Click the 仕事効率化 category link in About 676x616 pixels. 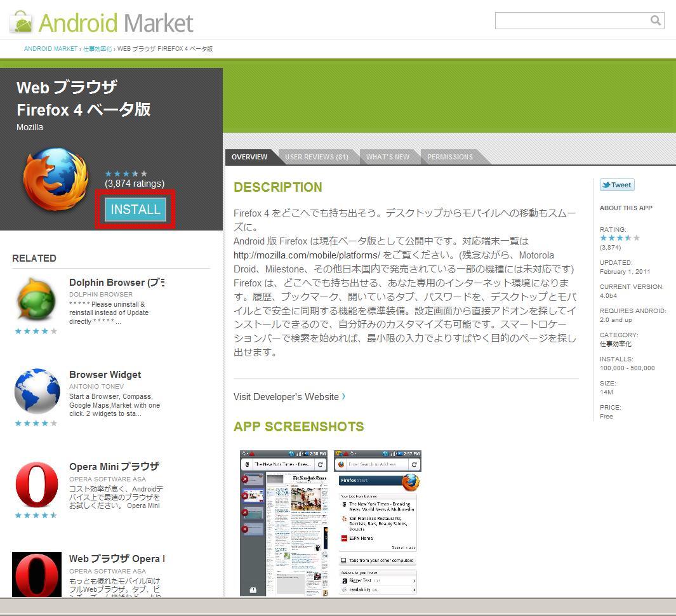(615, 344)
